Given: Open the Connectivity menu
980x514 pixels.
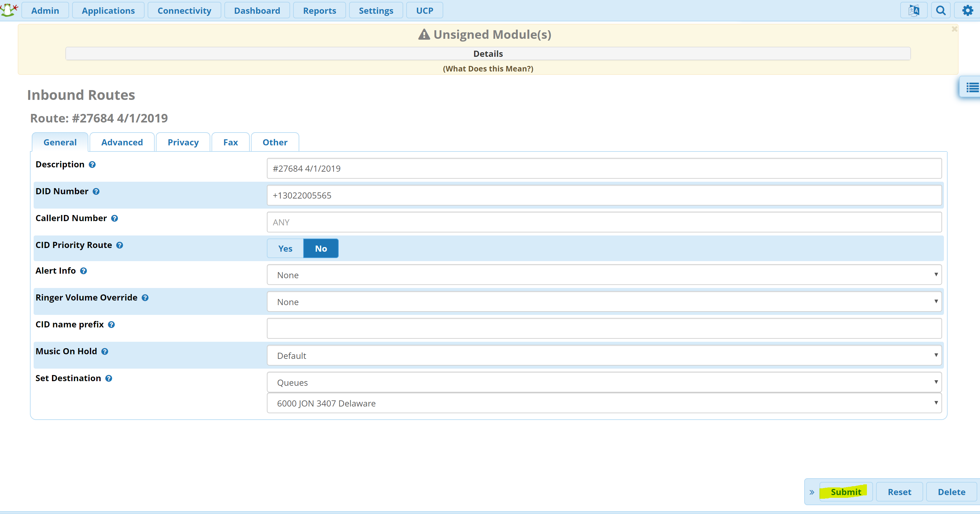Looking at the screenshot, I should point(184,10).
